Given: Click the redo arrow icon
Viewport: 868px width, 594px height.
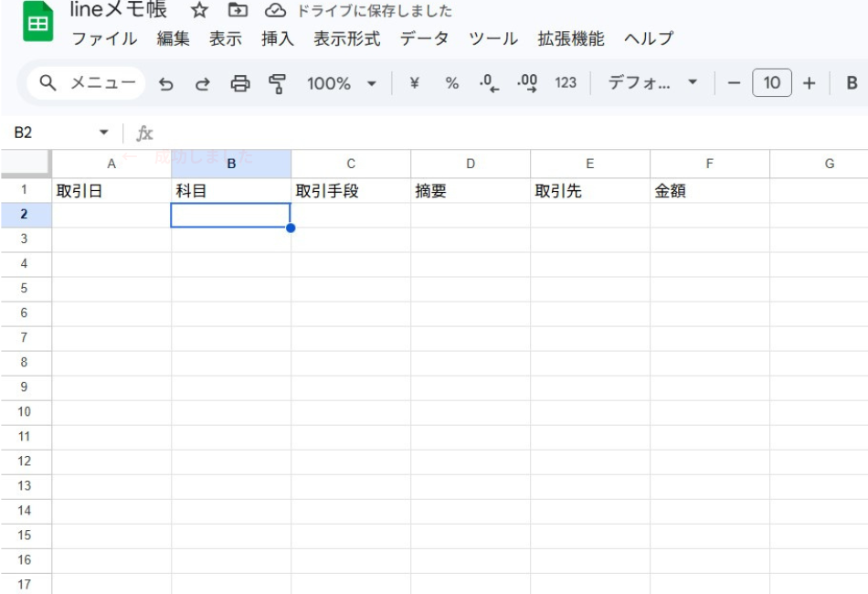Looking at the screenshot, I should point(204,83).
